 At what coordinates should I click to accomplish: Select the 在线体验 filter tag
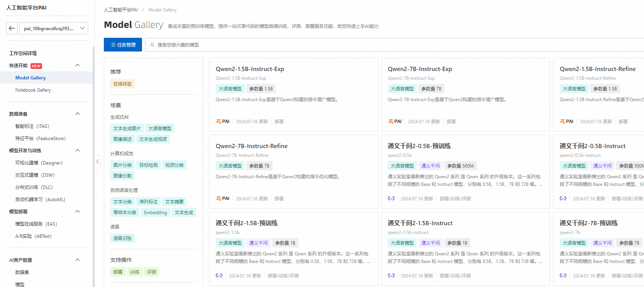pos(123,84)
